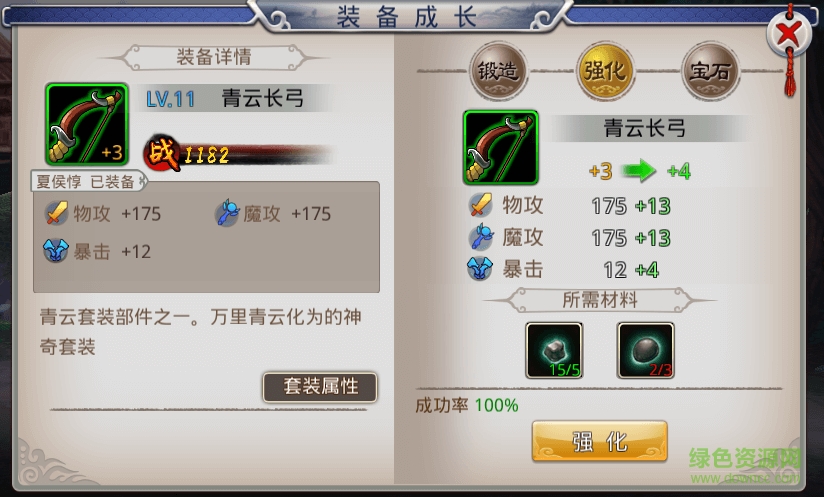This screenshot has height=497, width=824.
Task: Switch to the 强化 enhance tab
Action: tap(606, 71)
